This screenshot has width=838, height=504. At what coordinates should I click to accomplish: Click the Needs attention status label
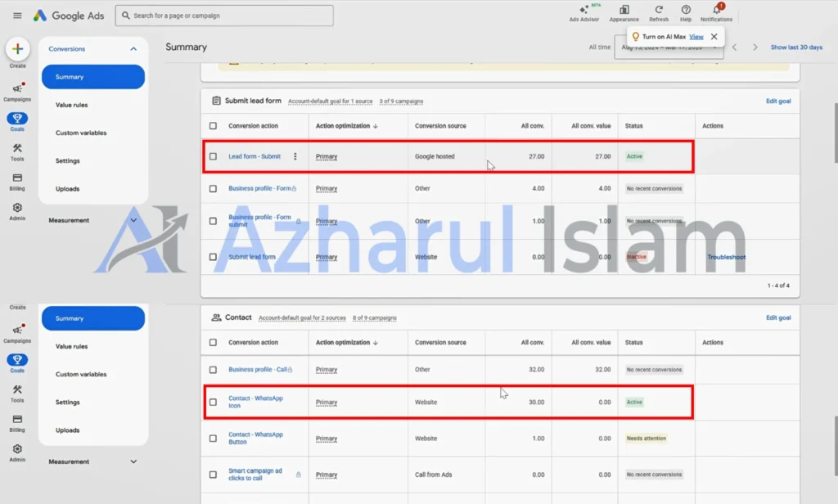point(647,439)
